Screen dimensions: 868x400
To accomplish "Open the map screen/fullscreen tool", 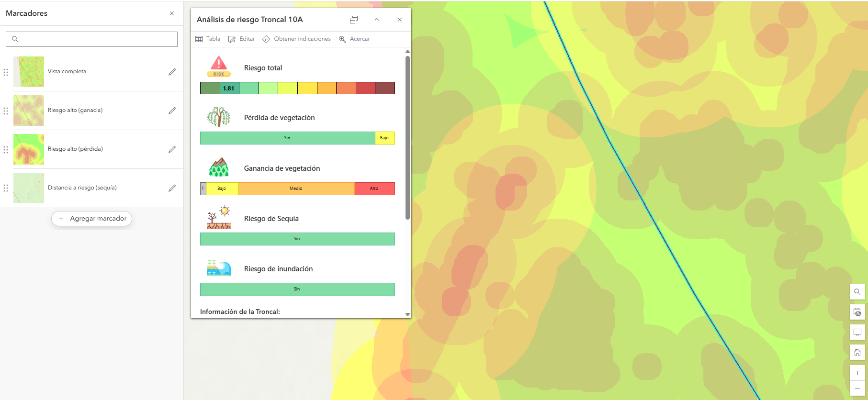I will coord(857,332).
